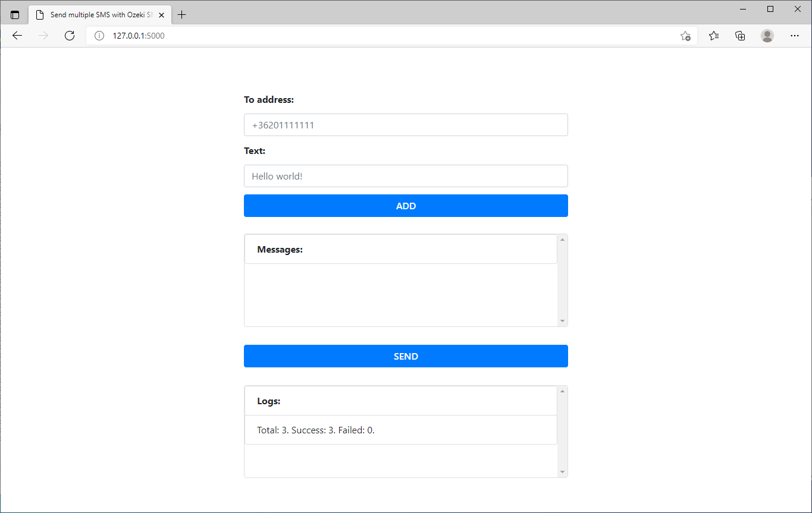Click the To address input field

pyautogui.click(x=406, y=125)
